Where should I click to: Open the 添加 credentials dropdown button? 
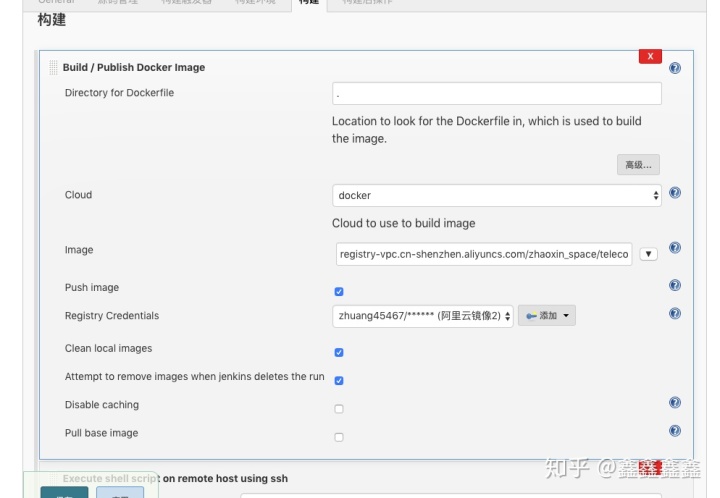point(546,316)
